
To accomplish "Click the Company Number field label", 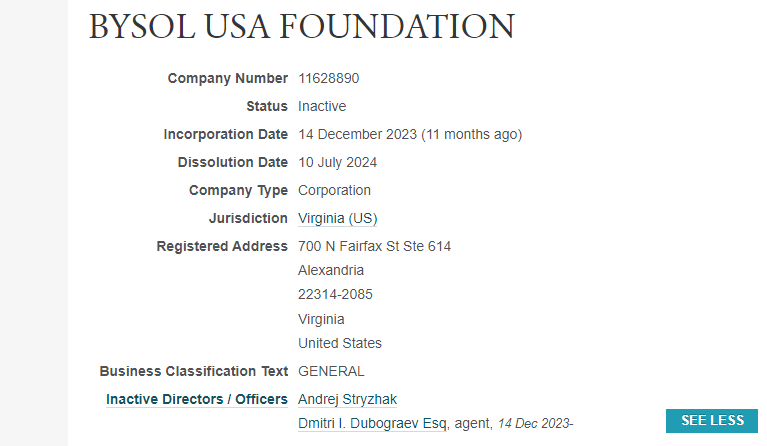I will (227, 78).
